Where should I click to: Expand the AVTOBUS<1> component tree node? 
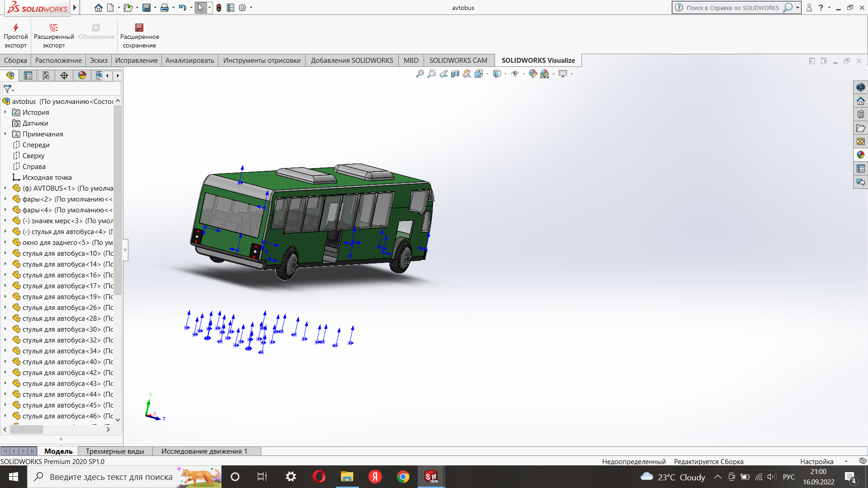pos(5,188)
